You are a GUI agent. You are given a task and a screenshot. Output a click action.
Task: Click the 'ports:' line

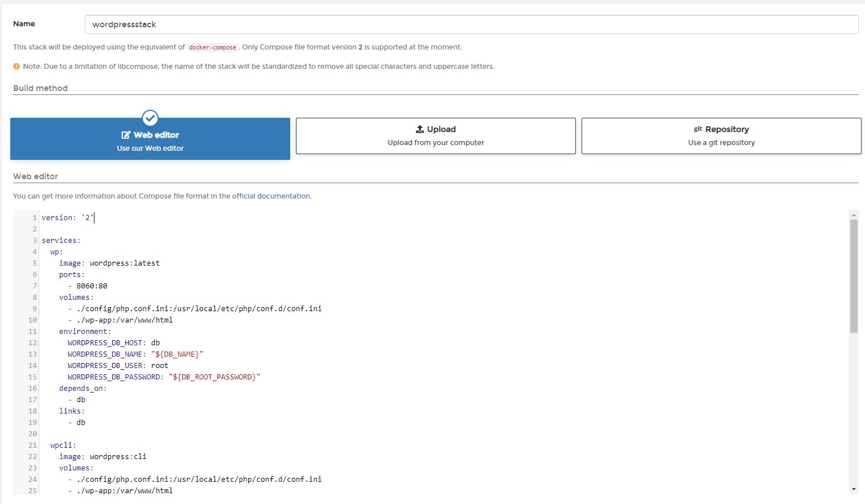click(x=72, y=274)
